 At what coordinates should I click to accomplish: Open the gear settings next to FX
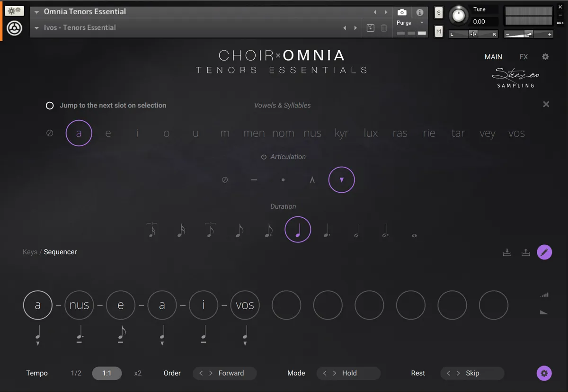[545, 57]
